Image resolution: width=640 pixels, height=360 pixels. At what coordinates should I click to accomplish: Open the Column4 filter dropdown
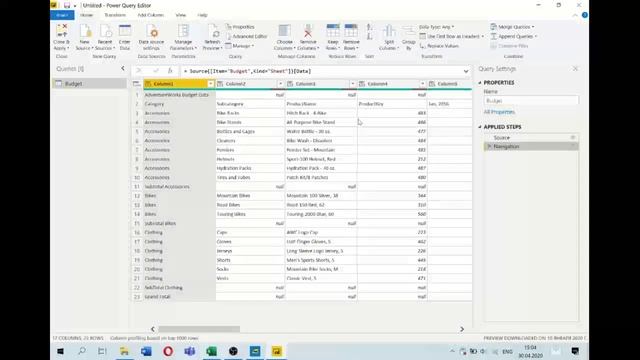[x=422, y=84]
